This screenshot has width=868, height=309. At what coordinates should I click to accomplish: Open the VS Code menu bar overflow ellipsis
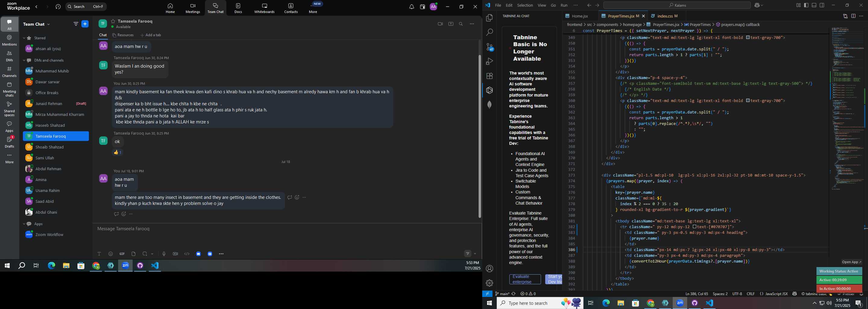pos(576,5)
